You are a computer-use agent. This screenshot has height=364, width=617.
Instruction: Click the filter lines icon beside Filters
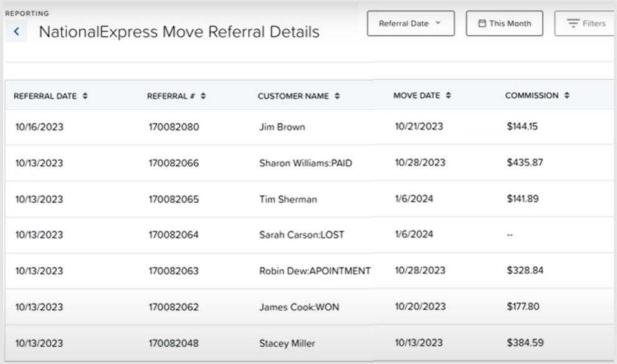coord(573,23)
